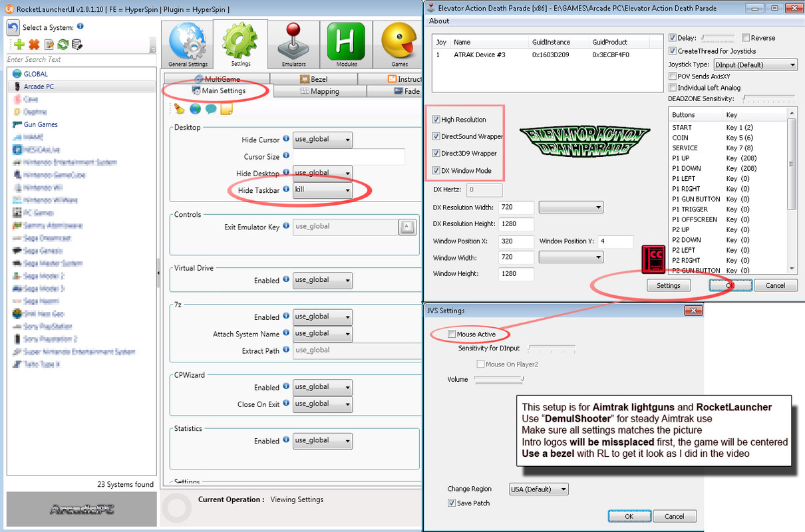Open the green gear Settings section
The image size is (805, 532).
(241, 45)
